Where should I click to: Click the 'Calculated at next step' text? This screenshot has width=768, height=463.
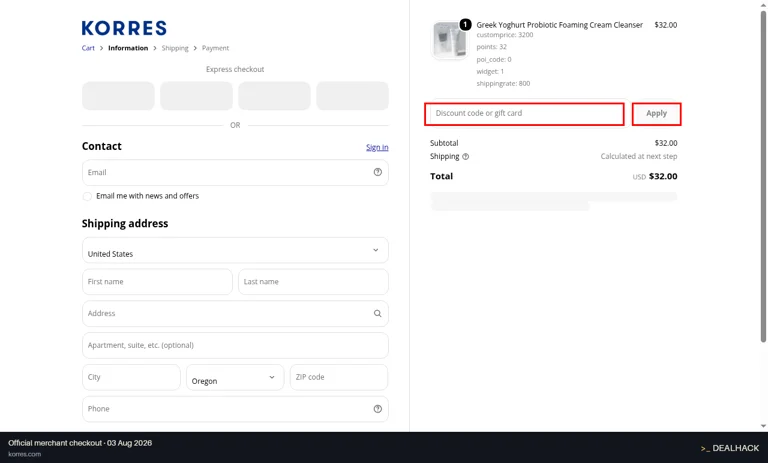pyautogui.click(x=639, y=156)
